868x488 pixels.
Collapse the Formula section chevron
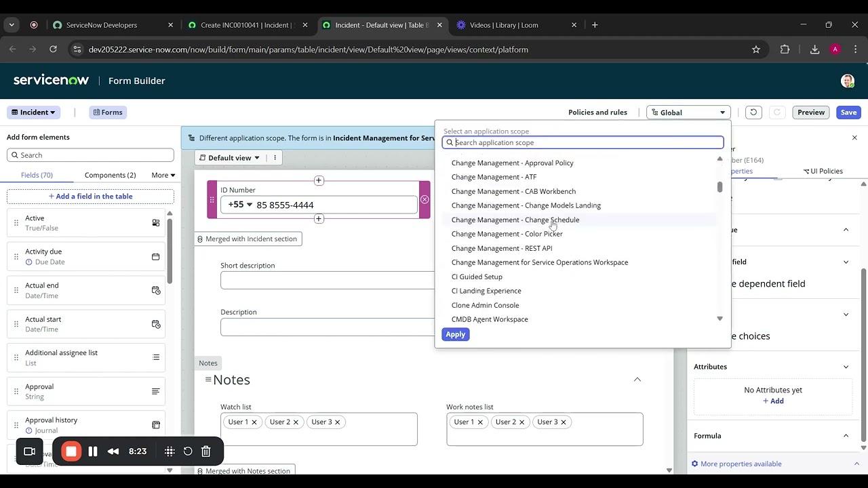(846, 436)
